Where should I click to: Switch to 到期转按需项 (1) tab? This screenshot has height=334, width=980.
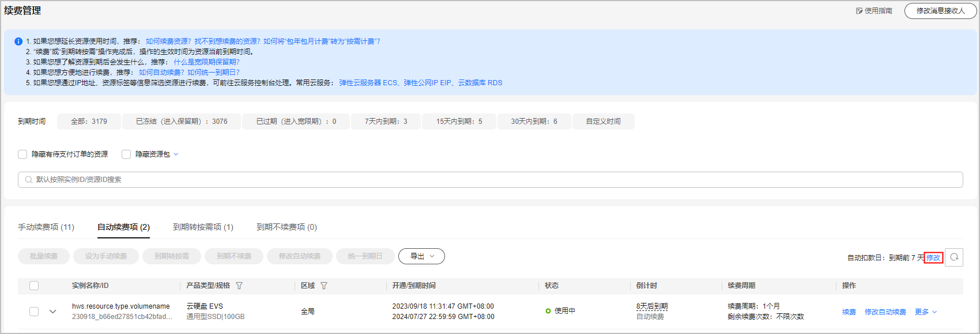pos(203,227)
